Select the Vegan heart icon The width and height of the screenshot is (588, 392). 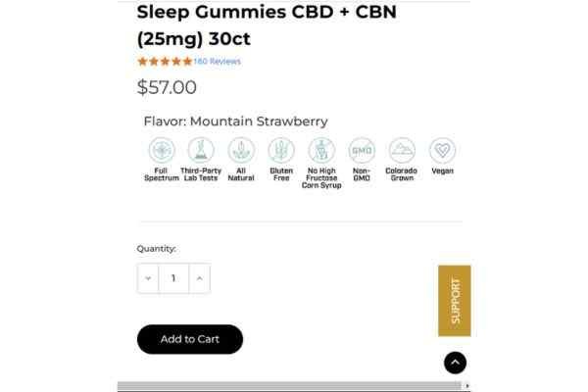point(442,150)
